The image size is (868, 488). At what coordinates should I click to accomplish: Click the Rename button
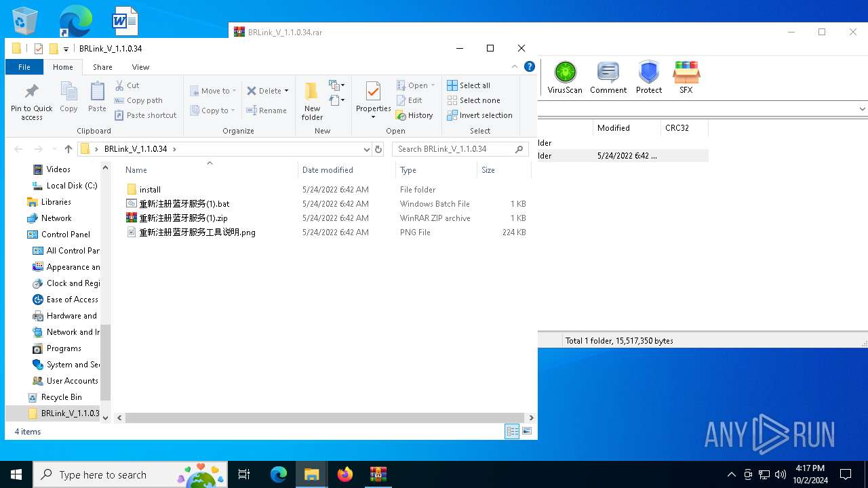[267, 110]
